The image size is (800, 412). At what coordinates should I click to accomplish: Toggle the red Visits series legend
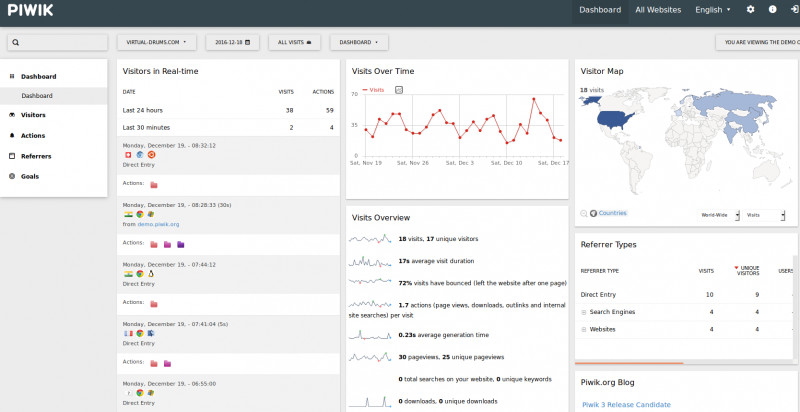[x=373, y=90]
